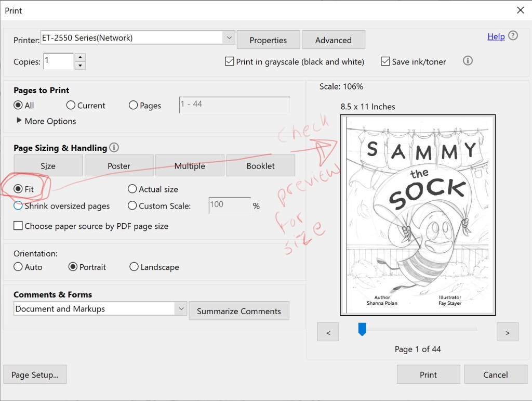Uncheck the Save ink/toner option
This screenshot has height=401, width=532.
click(x=385, y=61)
